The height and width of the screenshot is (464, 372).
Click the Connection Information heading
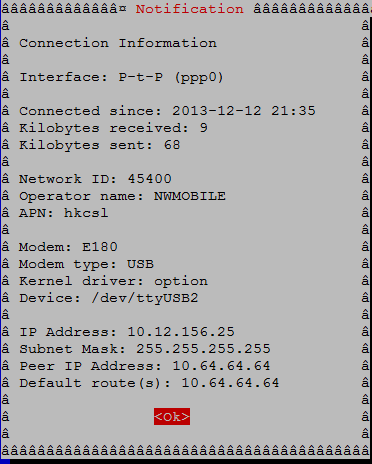pos(118,43)
